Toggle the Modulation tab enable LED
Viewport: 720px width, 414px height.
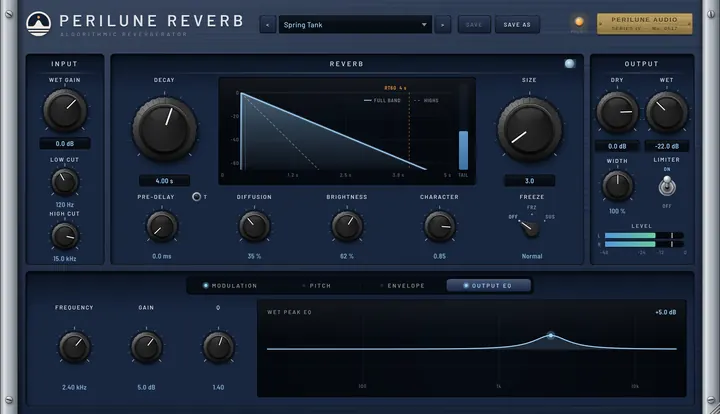click(x=206, y=285)
